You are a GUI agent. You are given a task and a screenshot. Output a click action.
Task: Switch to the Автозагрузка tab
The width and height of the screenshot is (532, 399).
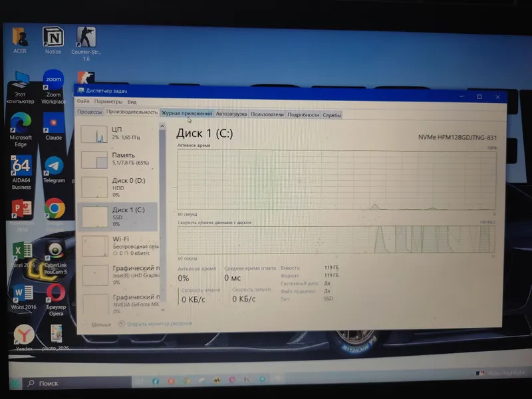pos(231,114)
